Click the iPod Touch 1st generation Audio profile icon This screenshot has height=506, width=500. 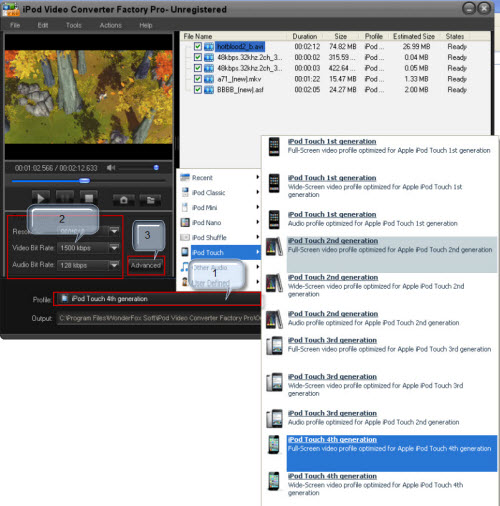pyautogui.click(x=274, y=219)
